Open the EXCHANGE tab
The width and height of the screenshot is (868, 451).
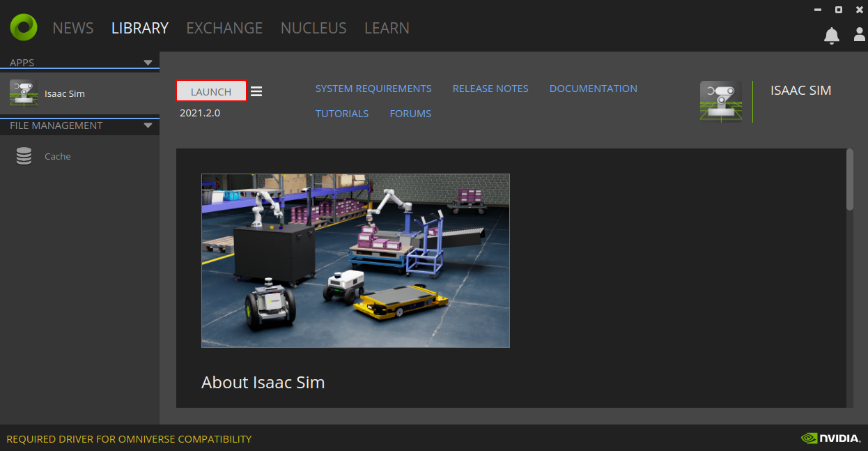[x=224, y=28]
